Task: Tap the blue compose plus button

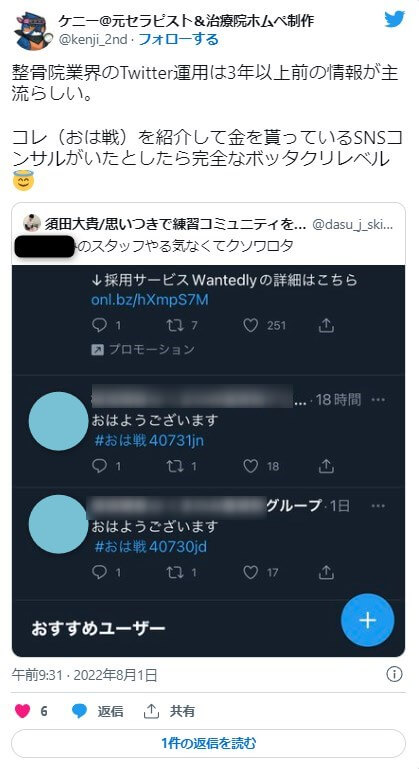Action: 367,620
